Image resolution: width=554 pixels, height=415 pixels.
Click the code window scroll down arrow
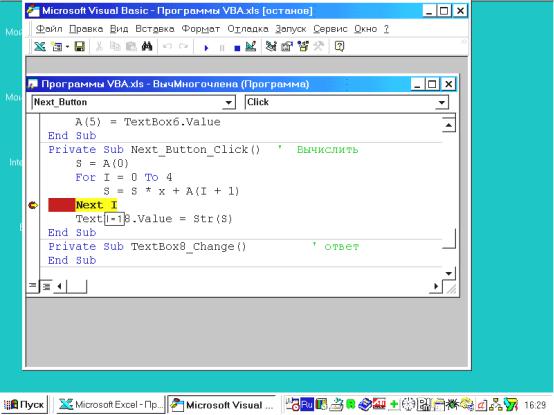(448, 273)
